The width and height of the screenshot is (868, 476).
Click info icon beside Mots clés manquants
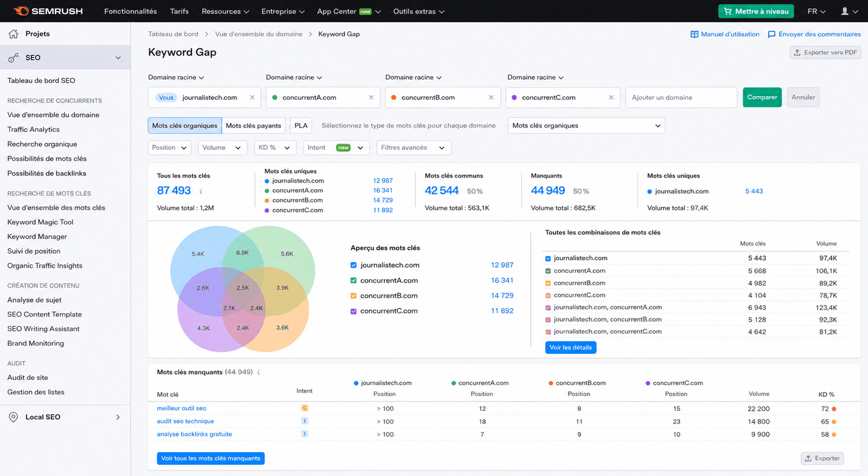pyautogui.click(x=259, y=372)
